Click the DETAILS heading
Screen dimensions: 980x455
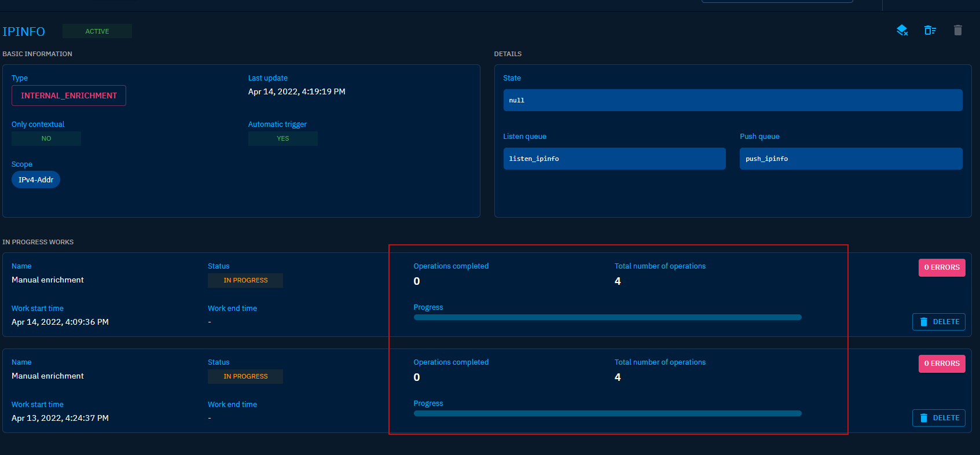508,54
